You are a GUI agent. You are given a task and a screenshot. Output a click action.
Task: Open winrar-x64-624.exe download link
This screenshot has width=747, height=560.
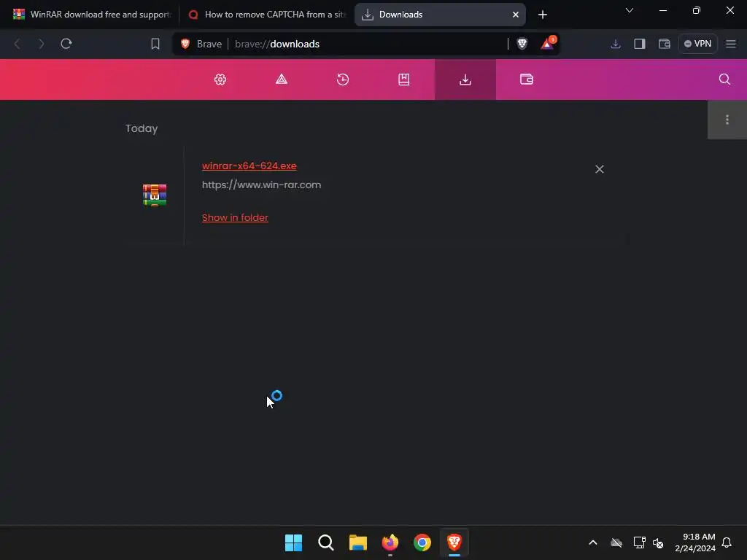(249, 166)
